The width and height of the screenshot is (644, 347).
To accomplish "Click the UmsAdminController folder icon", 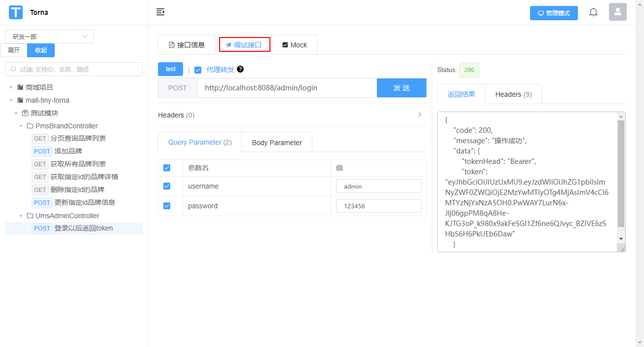I will click(30, 216).
